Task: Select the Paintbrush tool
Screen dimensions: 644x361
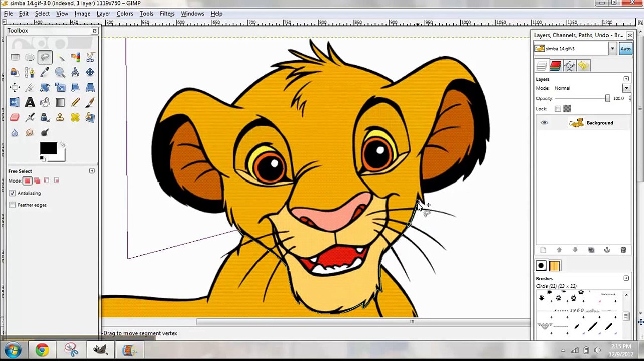Action: 90,103
